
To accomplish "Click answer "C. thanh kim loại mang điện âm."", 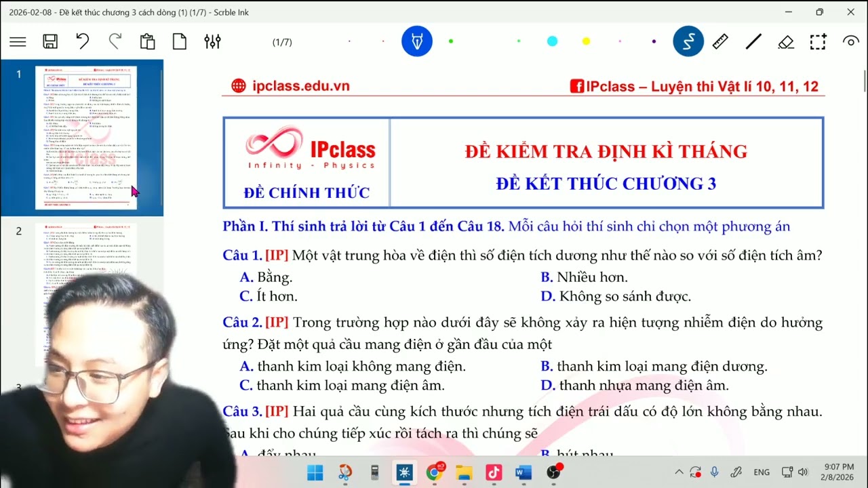I will pyautogui.click(x=342, y=386).
